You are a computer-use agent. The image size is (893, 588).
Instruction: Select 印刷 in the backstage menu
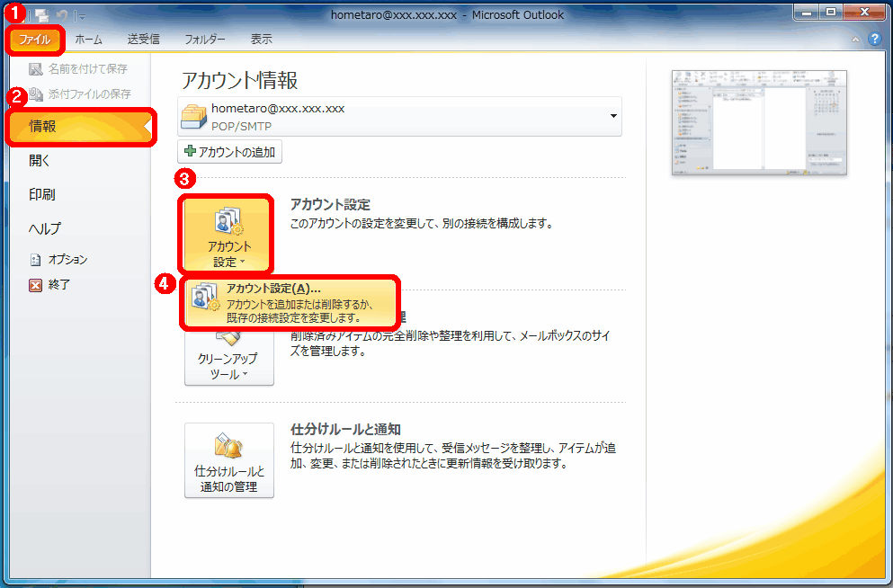click(x=41, y=195)
